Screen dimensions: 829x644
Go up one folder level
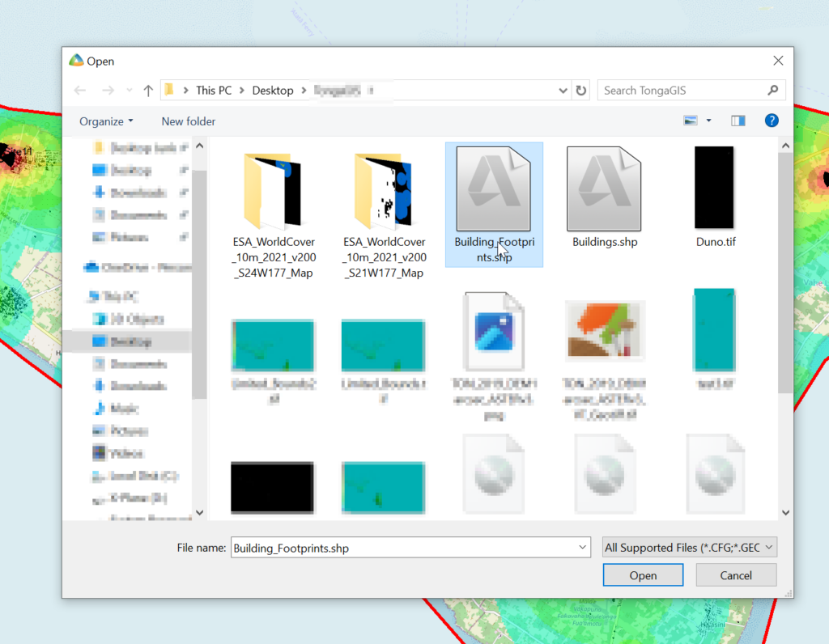pyautogui.click(x=148, y=91)
